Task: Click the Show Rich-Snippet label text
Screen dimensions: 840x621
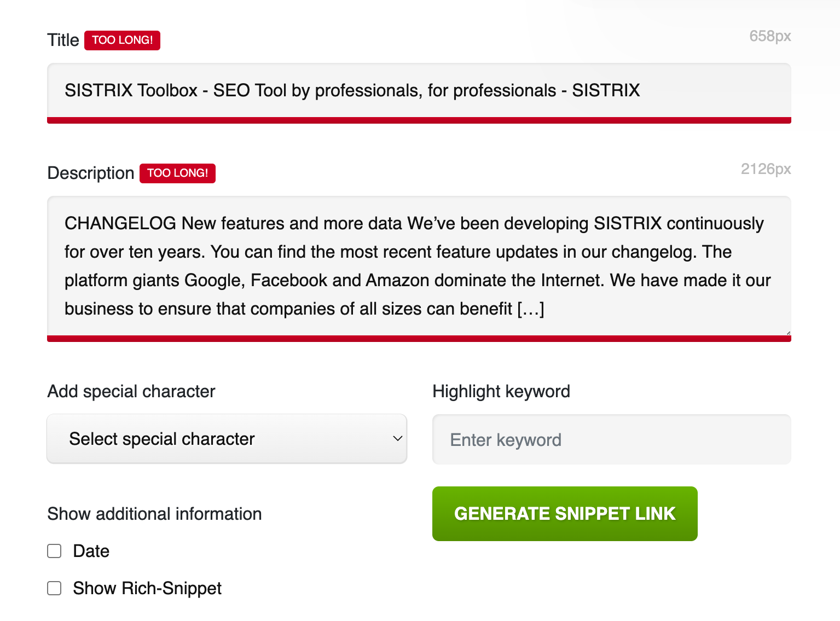Action: [x=147, y=588]
